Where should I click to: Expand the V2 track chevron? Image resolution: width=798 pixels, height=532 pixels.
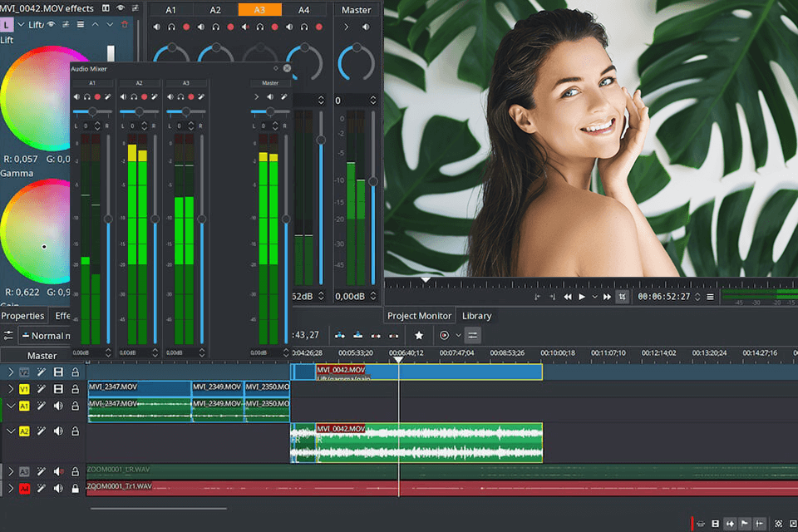click(11, 372)
